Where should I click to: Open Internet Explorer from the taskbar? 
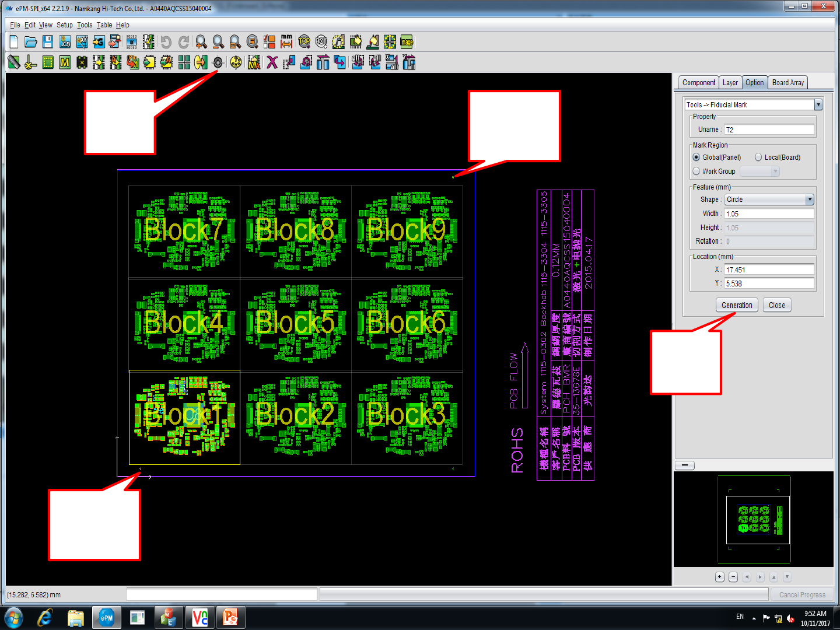44,618
